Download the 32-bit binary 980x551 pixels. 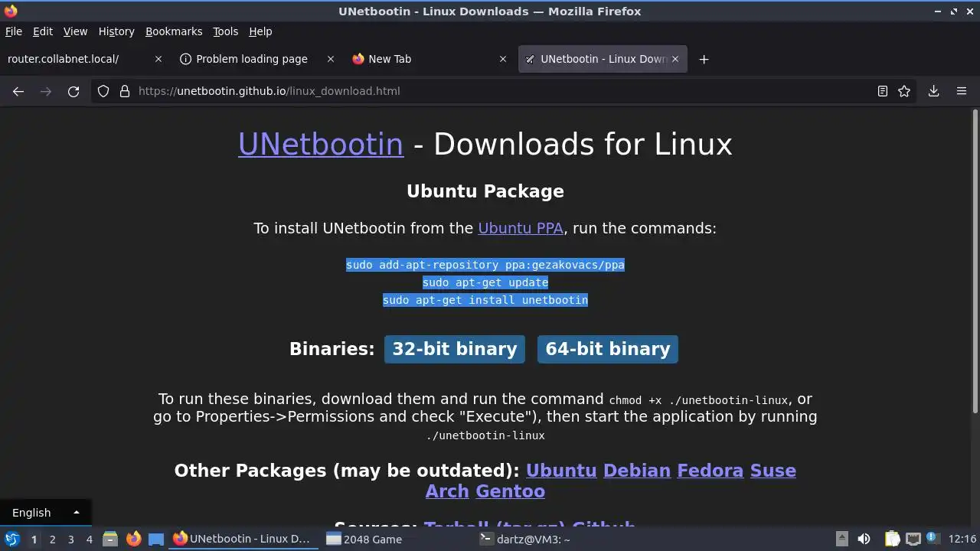(455, 349)
